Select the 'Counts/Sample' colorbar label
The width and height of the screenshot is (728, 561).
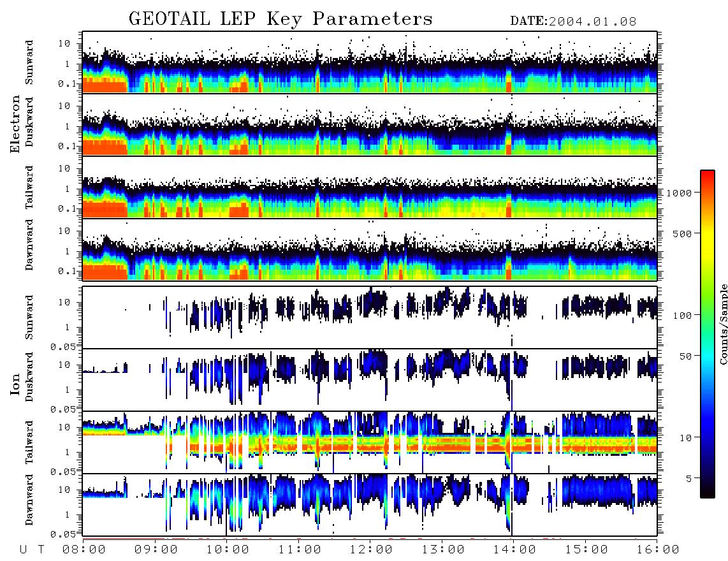(x=723, y=324)
